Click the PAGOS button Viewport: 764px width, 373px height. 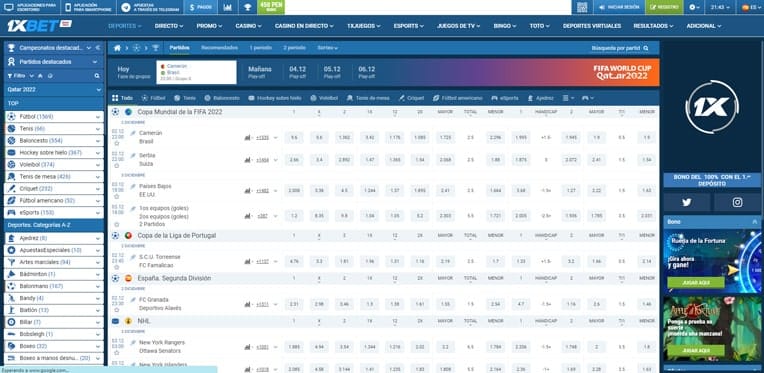[x=201, y=7]
